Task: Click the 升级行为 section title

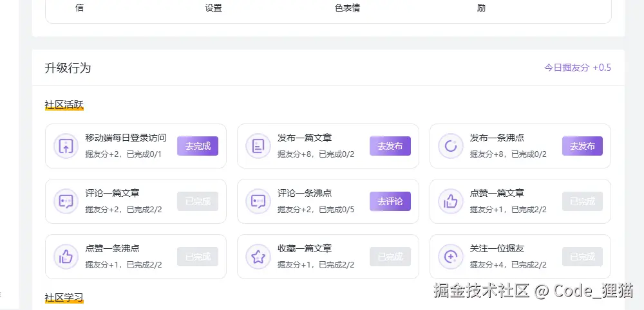Action: 68,68
